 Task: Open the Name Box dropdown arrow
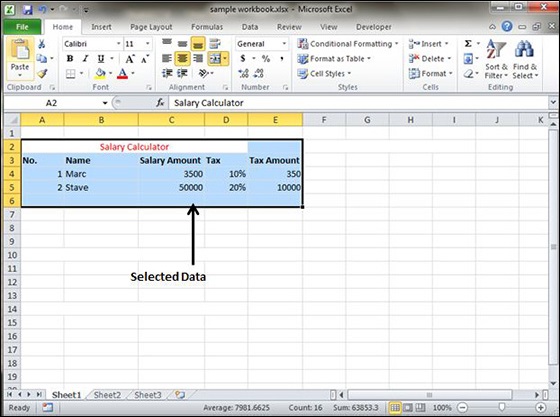pyautogui.click(x=105, y=103)
